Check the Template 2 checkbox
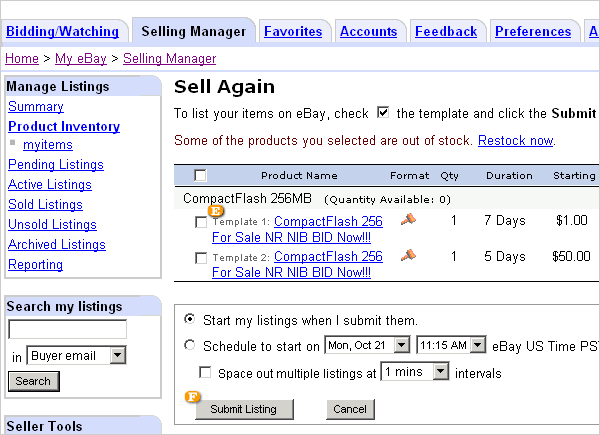Image resolution: width=600 pixels, height=435 pixels. coord(201,258)
